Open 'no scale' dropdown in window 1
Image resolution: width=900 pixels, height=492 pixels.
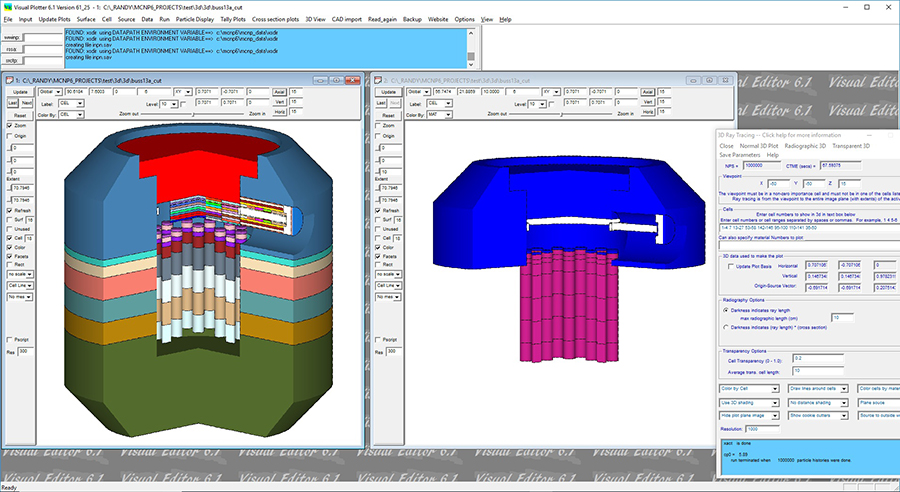(21, 274)
